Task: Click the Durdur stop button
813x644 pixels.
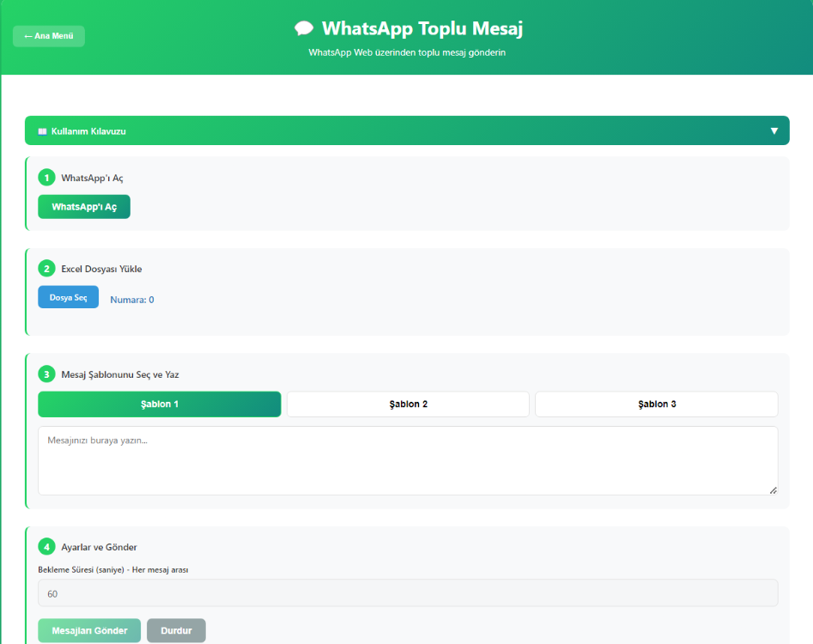Action: 176,630
